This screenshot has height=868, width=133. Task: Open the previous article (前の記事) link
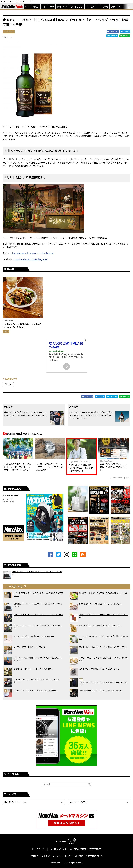[x=25, y=414]
